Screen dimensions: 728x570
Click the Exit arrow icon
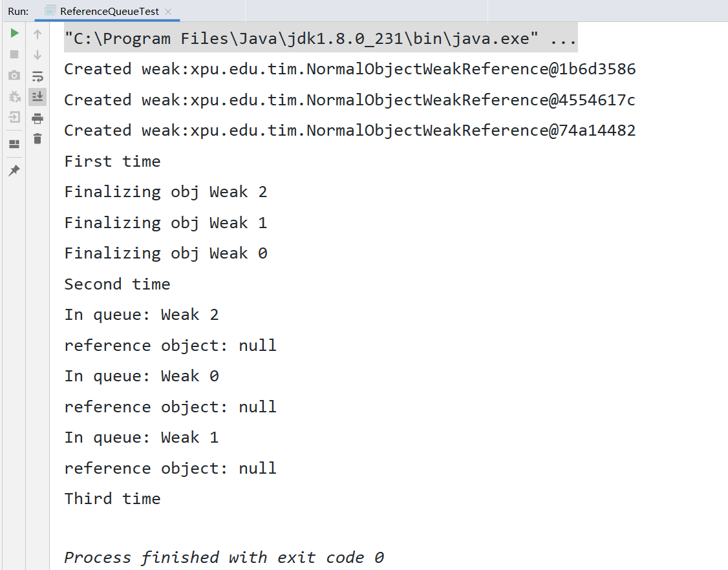[14, 118]
